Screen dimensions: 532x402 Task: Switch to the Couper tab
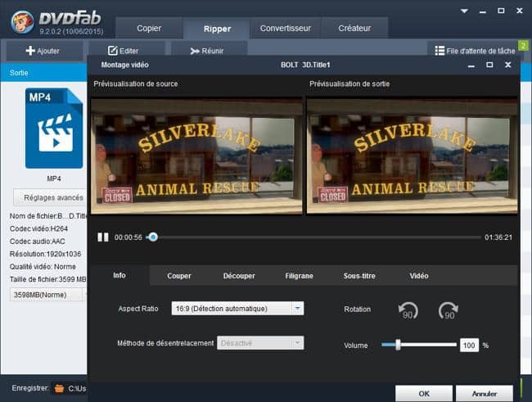(x=179, y=276)
